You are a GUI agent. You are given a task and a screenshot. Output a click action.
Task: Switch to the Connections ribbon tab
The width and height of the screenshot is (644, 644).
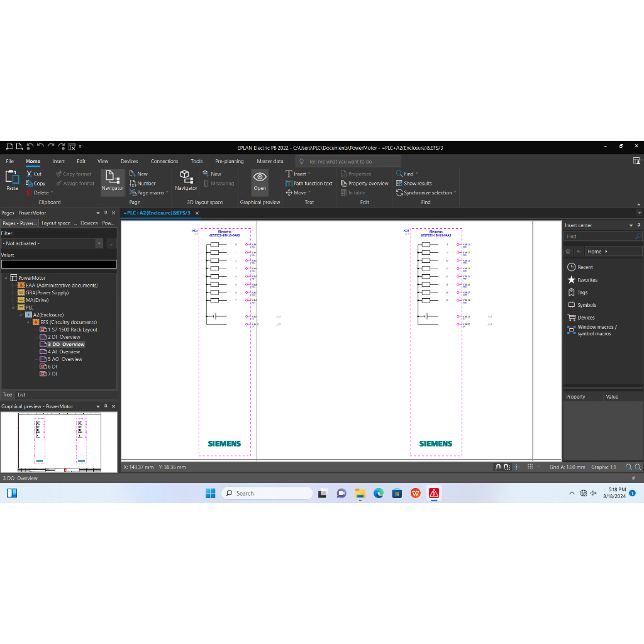coord(164,161)
